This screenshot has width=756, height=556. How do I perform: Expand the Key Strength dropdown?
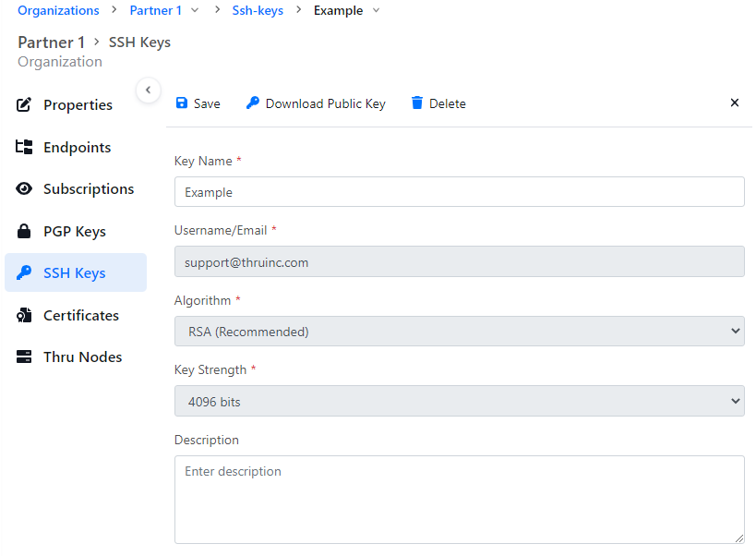tap(459, 402)
